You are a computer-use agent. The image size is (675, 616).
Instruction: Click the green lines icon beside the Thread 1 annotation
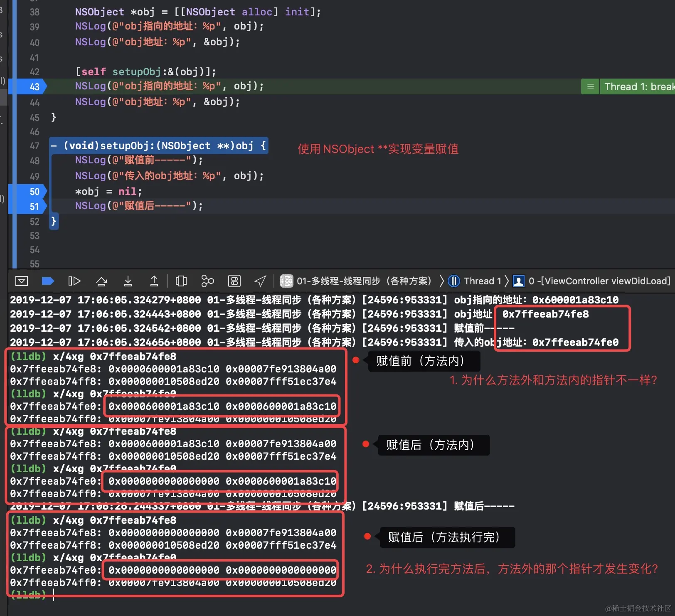tap(590, 86)
